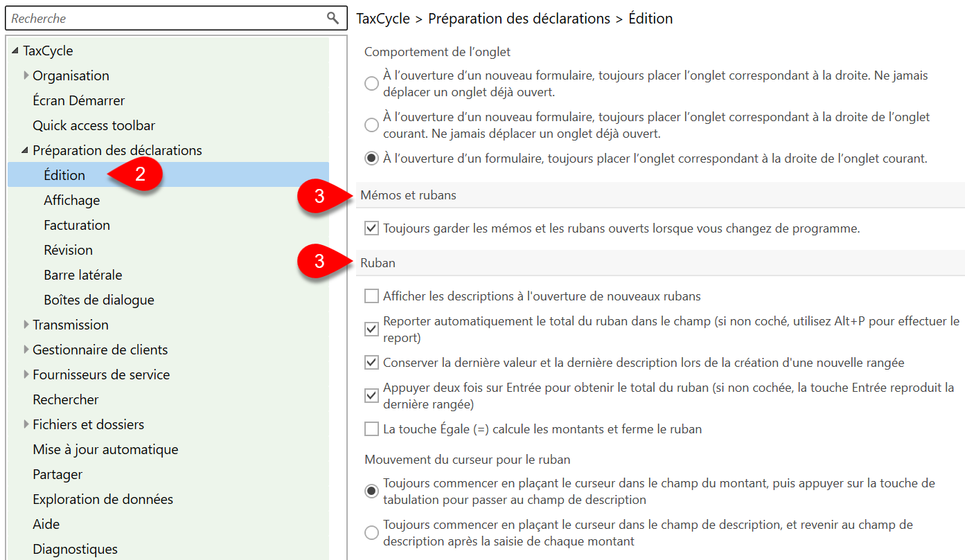Check Afficher les descriptions à l'ouverture
Viewport: 965px width, 560px height.
tap(371, 296)
